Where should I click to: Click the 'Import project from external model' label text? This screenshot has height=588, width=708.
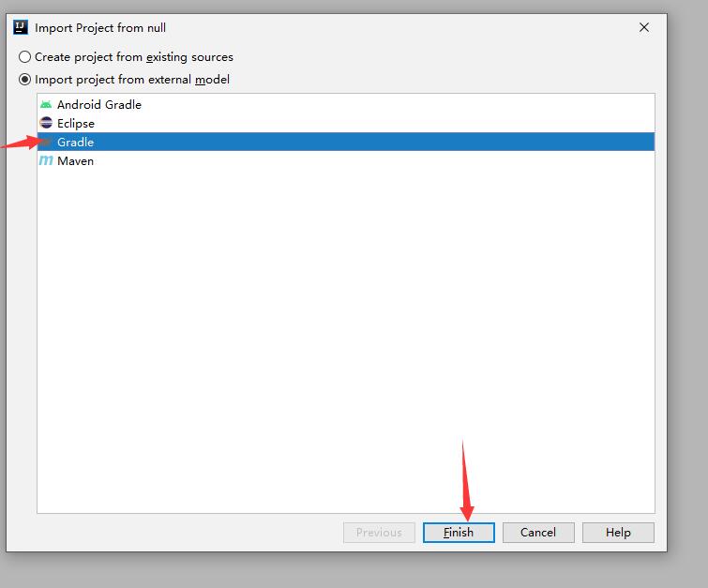132,80
